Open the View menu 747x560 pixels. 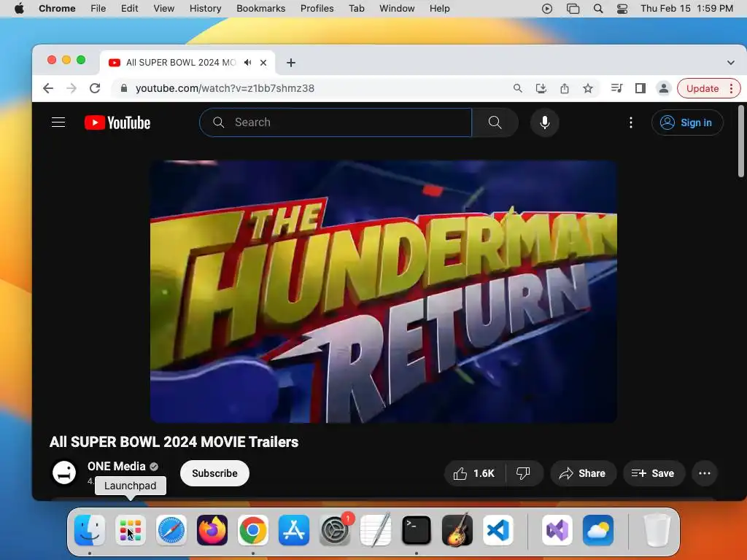pos(163,8)
